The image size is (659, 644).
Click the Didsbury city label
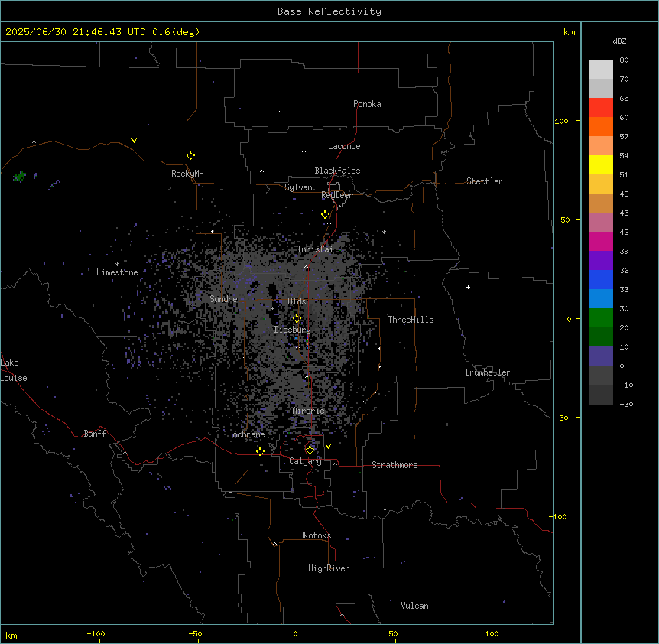click(x=293, y=330)
